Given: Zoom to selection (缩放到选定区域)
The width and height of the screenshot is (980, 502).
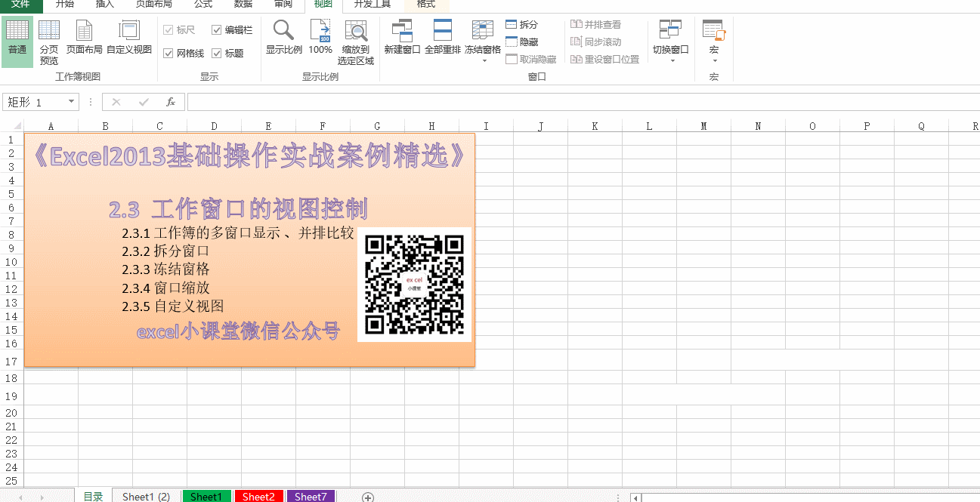Looking at the screenshot, I should coord(356,42).
